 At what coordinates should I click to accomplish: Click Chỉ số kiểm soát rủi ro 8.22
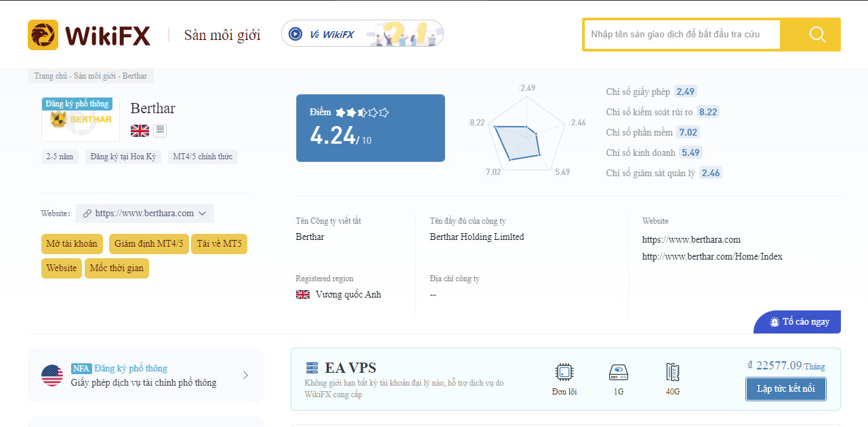click(708, 112)
